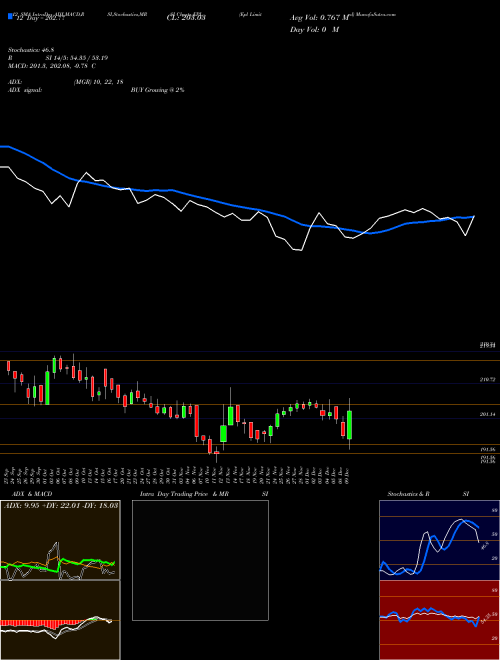Click the blue stochastics chart panel
This screenshot has width=500, height=660.
439,540
